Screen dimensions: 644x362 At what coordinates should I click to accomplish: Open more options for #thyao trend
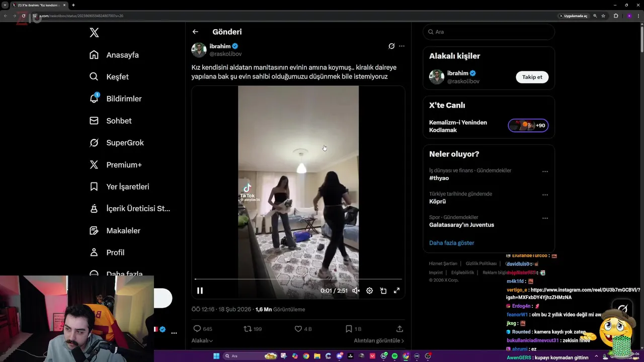(545, 171)
